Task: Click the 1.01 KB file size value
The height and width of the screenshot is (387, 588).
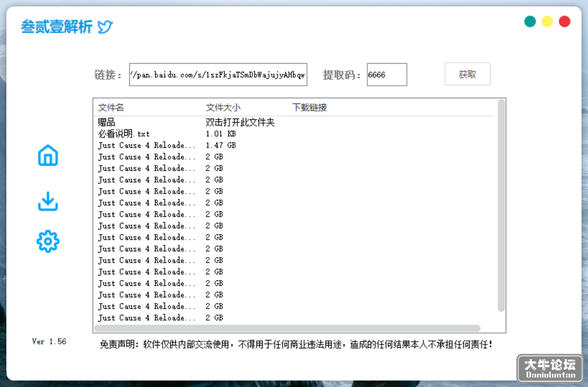Action: 221,134
